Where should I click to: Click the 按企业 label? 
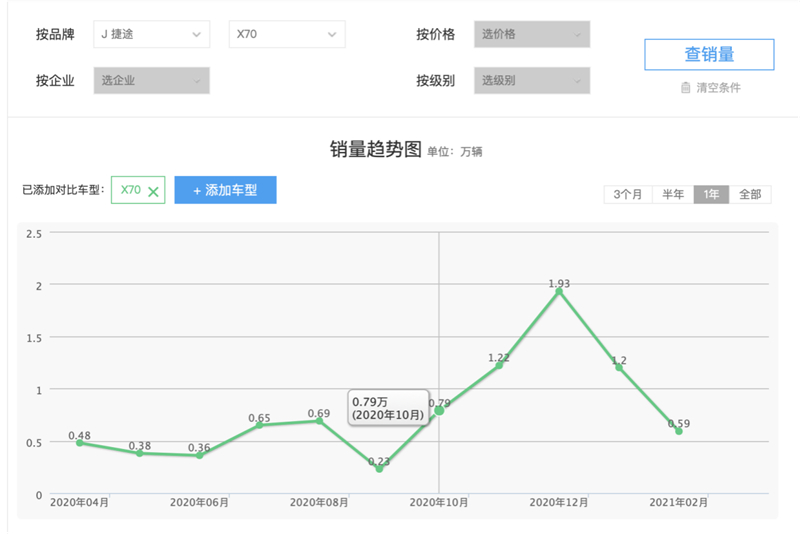(55, 81)
